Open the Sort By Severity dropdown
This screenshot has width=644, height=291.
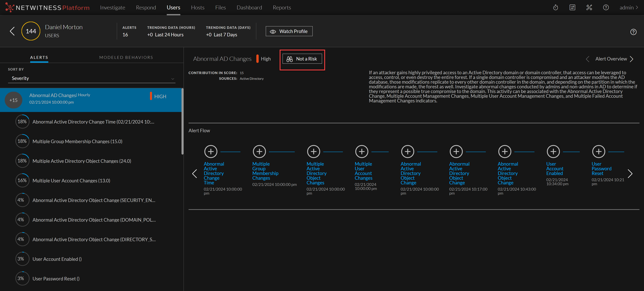tap(92, 78)
